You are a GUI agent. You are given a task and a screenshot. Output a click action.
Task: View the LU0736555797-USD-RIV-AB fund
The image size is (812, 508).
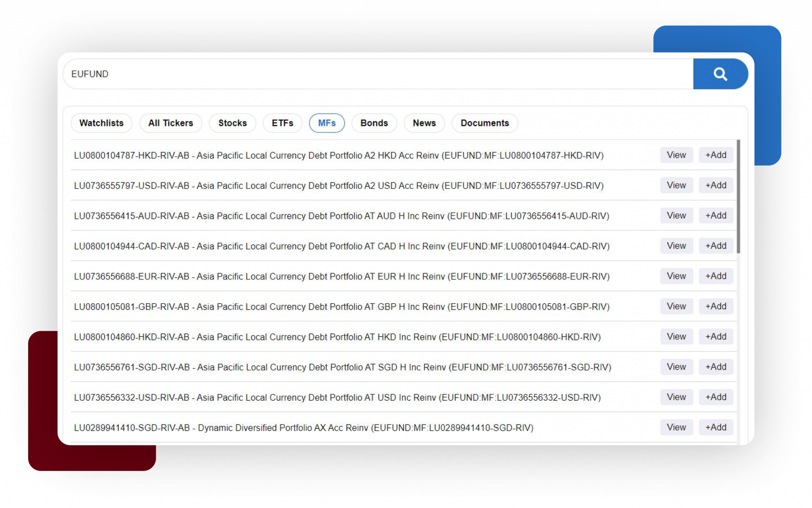[676, 185]
